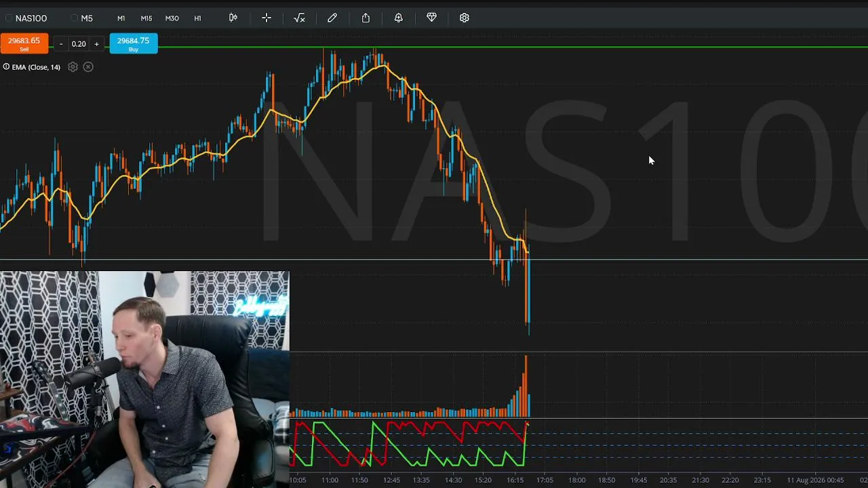The height and width of the screenshot is (488, 868).
Task: Click the 12:45 time axis label
Action: click(x=391, y=481)
